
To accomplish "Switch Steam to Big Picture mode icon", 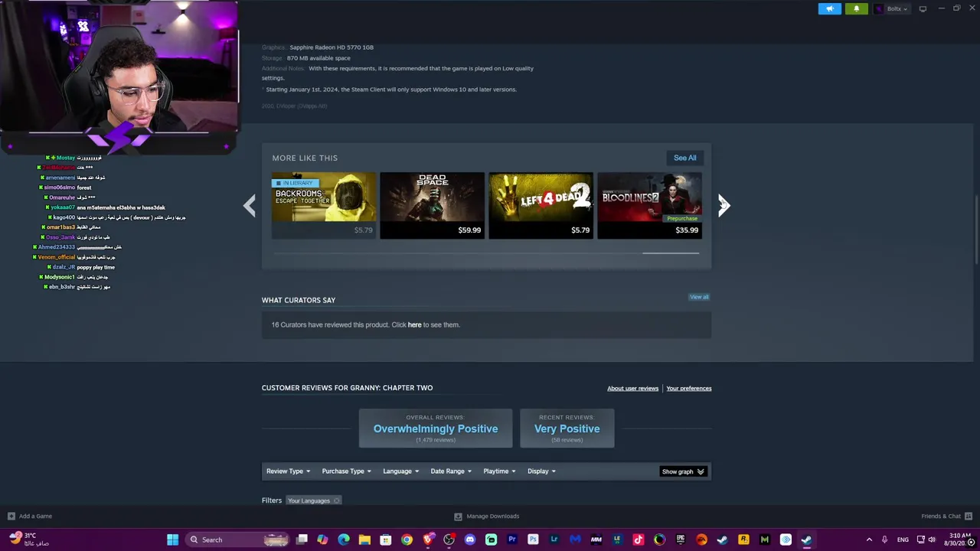I will 923,8.
